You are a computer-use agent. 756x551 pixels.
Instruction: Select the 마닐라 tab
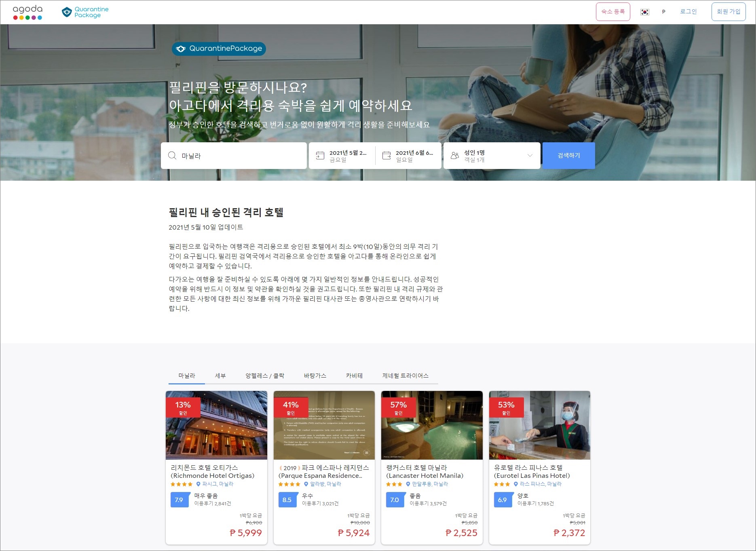(187, 376)
